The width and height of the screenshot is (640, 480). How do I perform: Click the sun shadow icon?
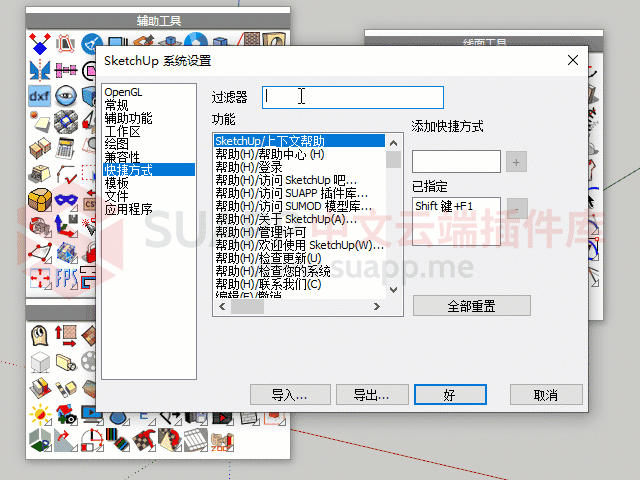point(40,413)
